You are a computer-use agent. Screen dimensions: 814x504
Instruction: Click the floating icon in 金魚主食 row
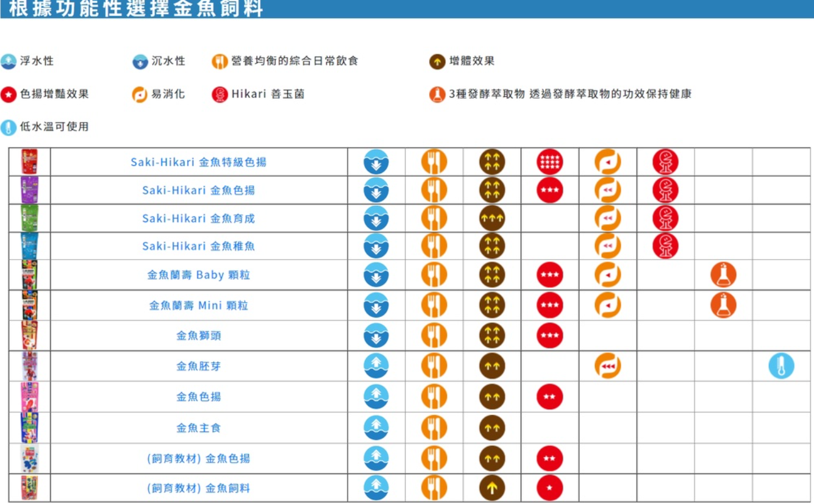coord(376,428)
